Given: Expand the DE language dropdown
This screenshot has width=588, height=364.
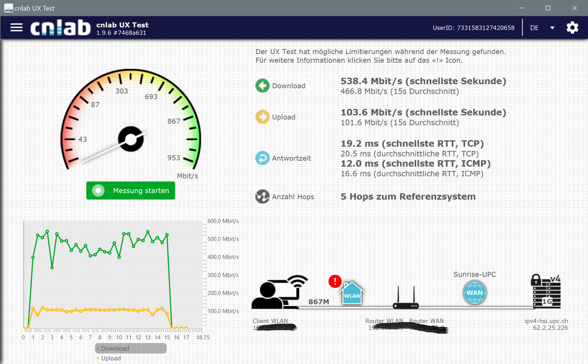Looking at the screenshot, I should tap(534, 28).
